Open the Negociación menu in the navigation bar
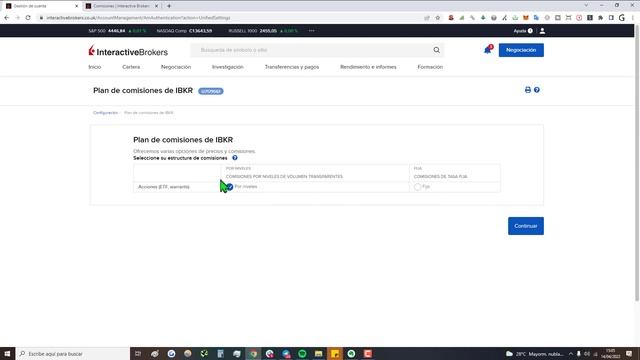This screenshot has width=640, height=360. coord(176,67)
